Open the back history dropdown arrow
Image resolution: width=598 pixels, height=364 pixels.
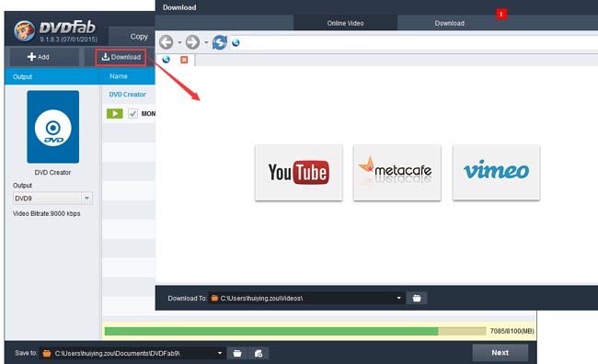click(x=179, y=42)
